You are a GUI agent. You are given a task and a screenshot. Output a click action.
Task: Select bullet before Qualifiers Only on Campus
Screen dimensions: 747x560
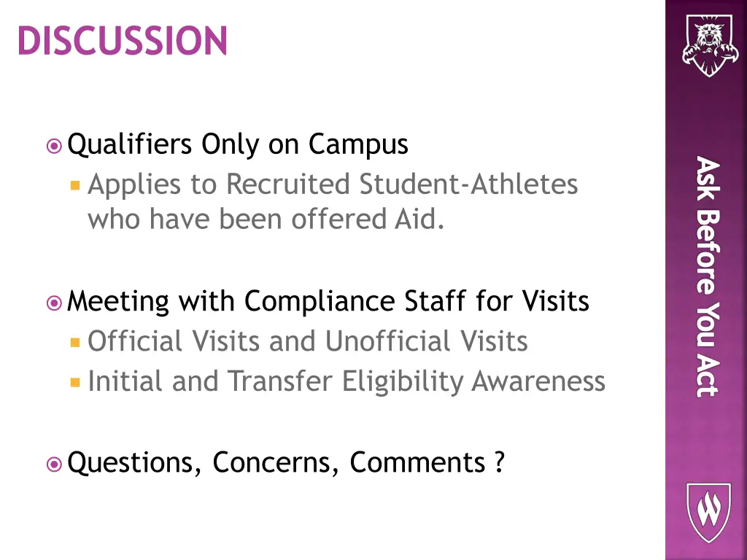(x=54, y=146)
